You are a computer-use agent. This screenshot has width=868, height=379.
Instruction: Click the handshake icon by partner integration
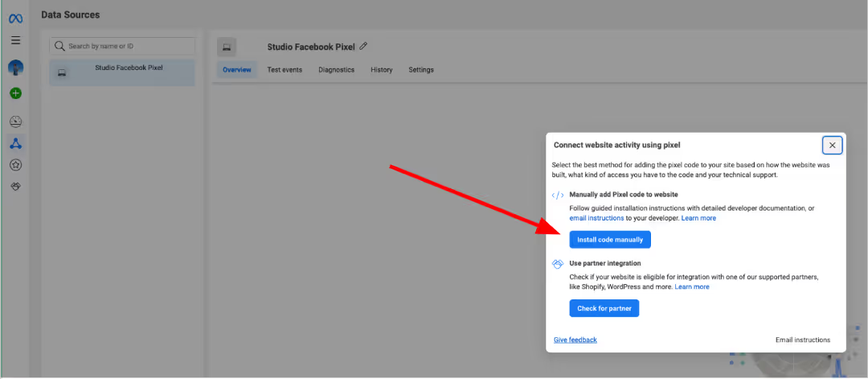coord(558,264)
